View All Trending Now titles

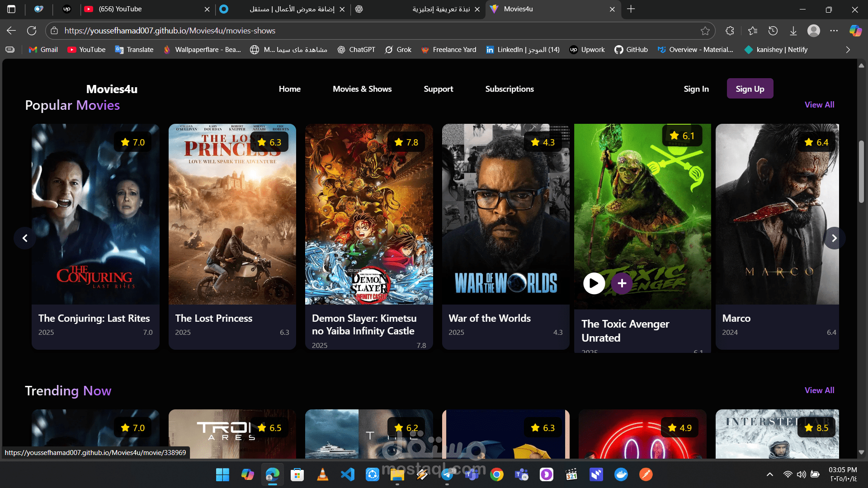click(x=819, y=390)
